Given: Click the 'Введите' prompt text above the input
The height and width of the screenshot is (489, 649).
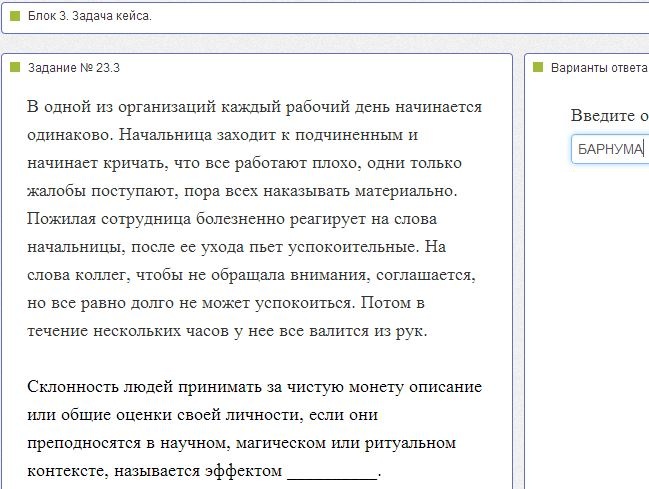Looking at the screenshot, I should [x=602, y=115].
